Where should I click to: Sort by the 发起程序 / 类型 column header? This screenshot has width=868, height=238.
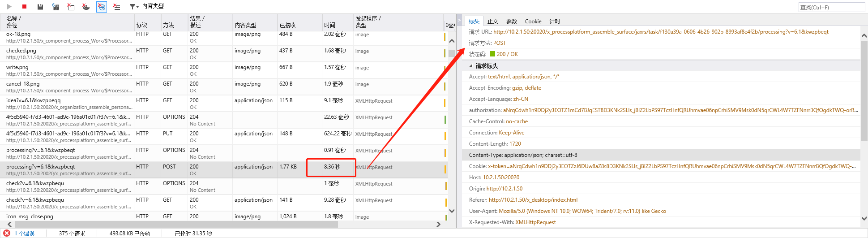point(398,22)
